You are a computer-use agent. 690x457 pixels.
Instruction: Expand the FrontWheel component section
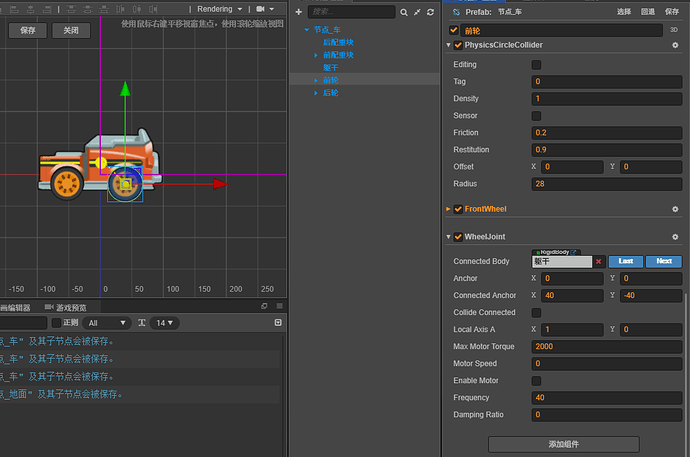pos(448,209)
